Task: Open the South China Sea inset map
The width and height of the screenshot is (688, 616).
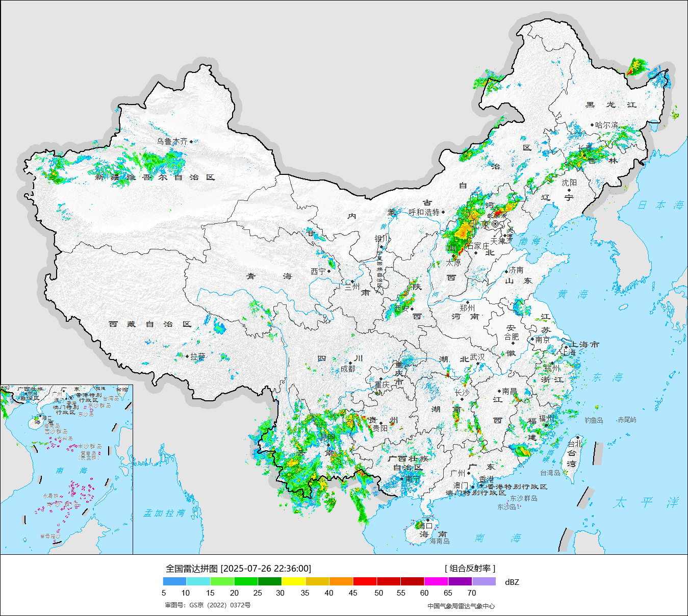Action: (x=66, y=469)
